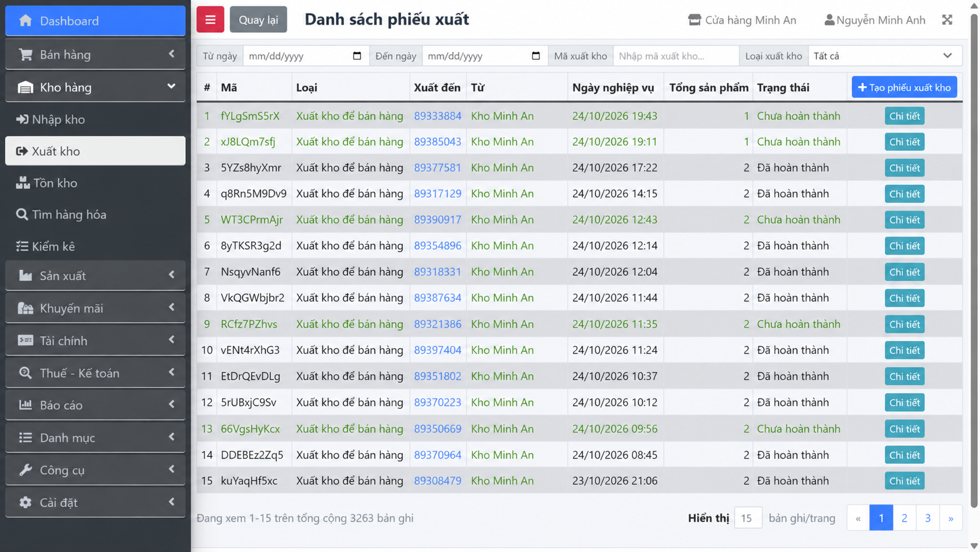The image size is (980, 552).
Task: Open the Tồn kho sidebar item
Action: (96, 182)
